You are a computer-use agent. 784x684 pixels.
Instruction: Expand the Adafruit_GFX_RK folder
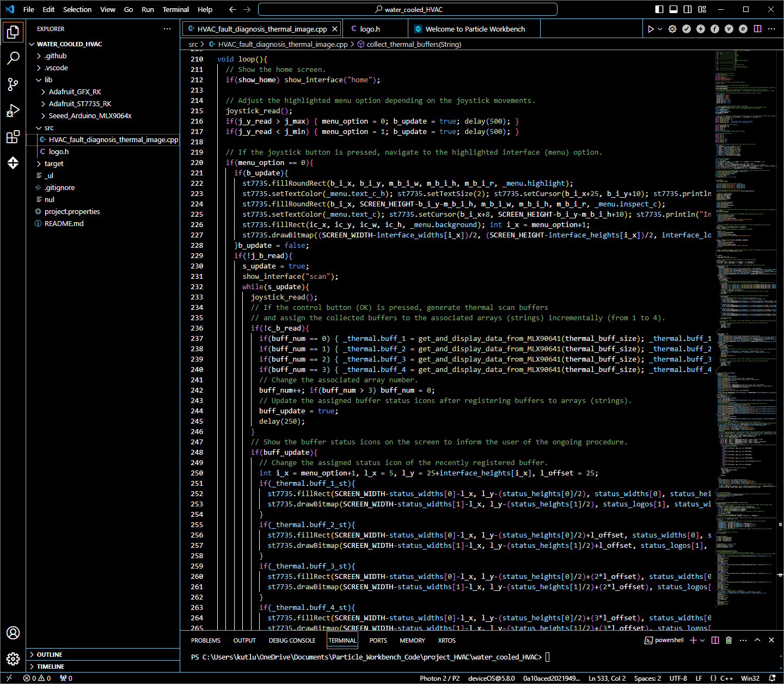coord(75,91)
